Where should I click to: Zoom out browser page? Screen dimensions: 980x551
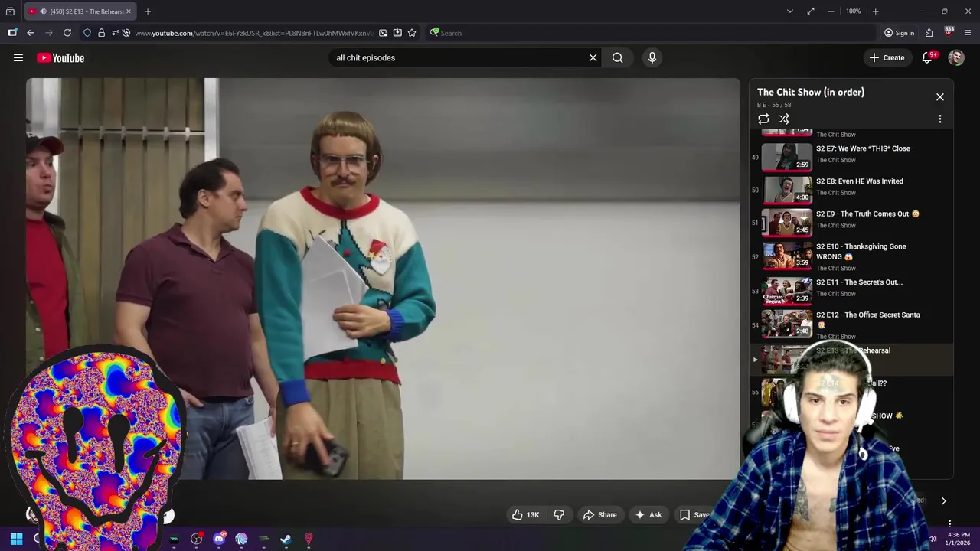click(x=831, y=11)
